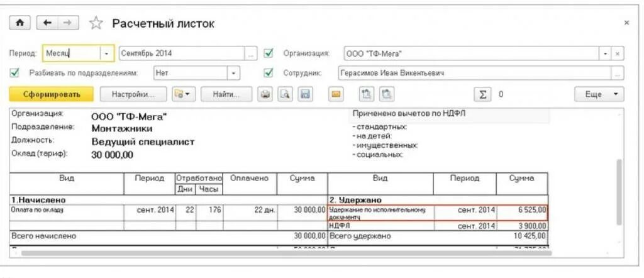Select the Отработано column header
The width and height of the screenshot is (644, 278).
click(199, 178)
